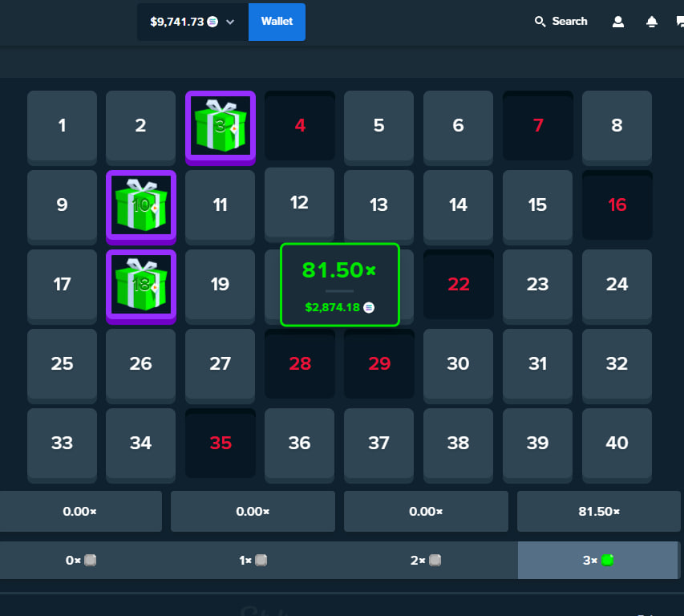Open the user profile icon
The image size is (684, 616).
[x=617, y=22]
